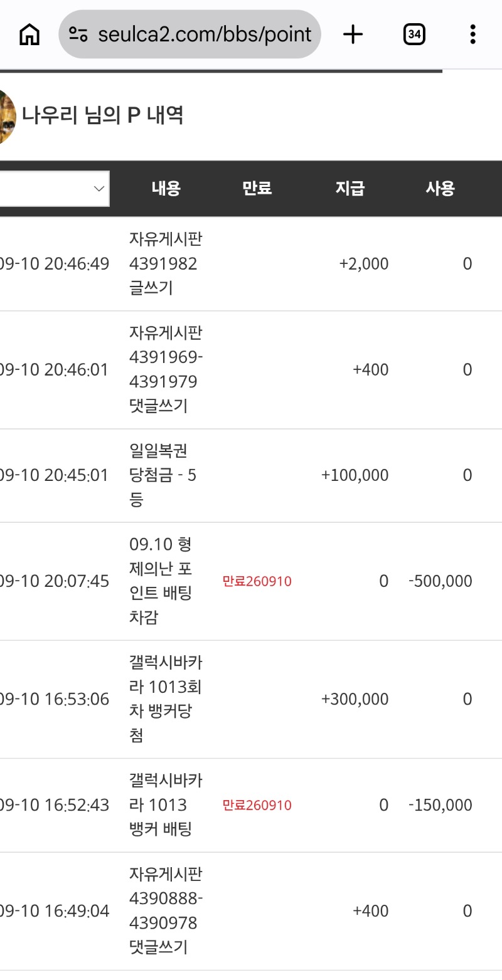Screen dimensions: 502x980
Task: Click the seulca2.com address bar
Action: [x=190, y=34]
